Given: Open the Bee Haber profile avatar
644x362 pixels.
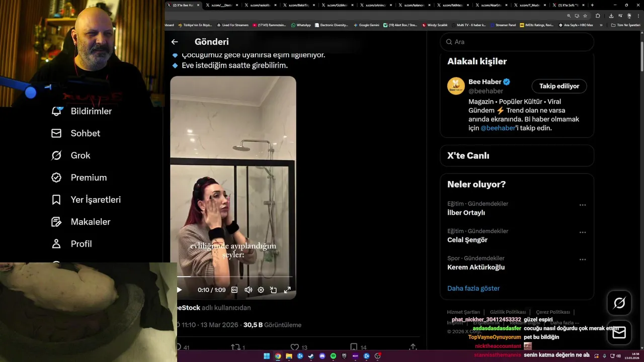Looking at the screenshot, I should pos(456,86).
